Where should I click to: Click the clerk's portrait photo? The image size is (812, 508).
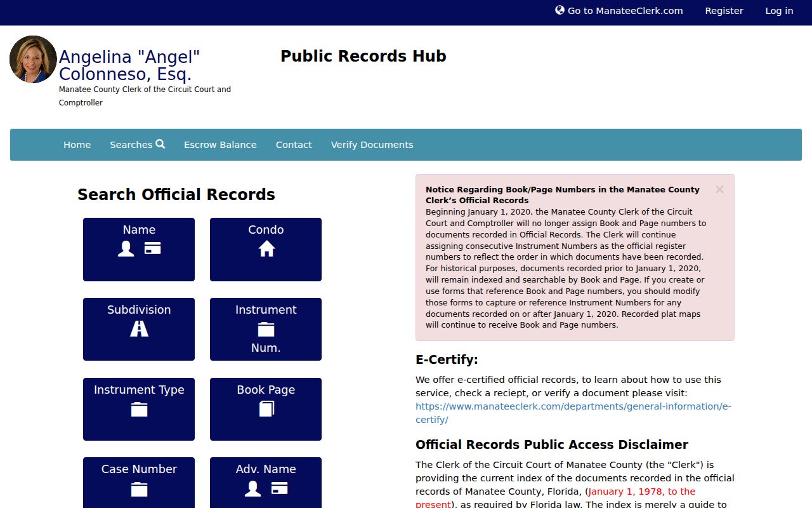pos(33,59)
